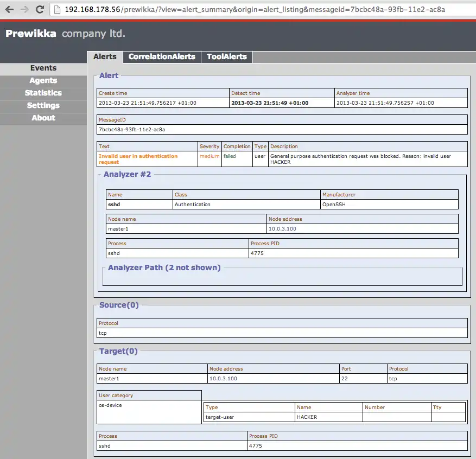This screenshot has width=476, height=459.
Task: Switch to the Alerts tab
Action: [105, 57]
